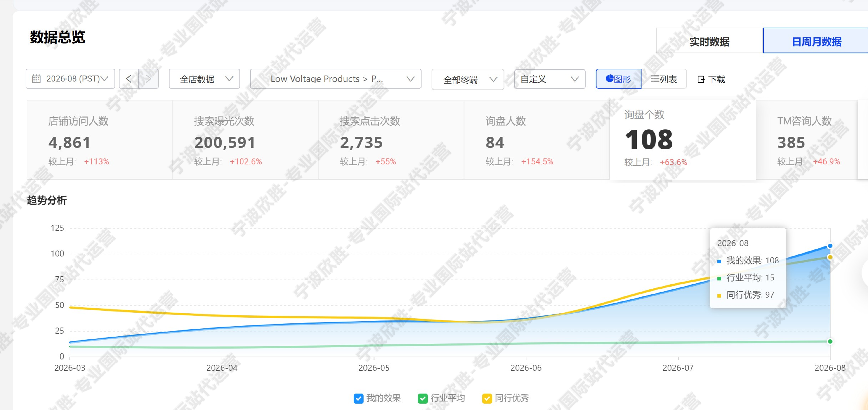Uncheck the 行业平均 legend checkbox

coord(422,398)
